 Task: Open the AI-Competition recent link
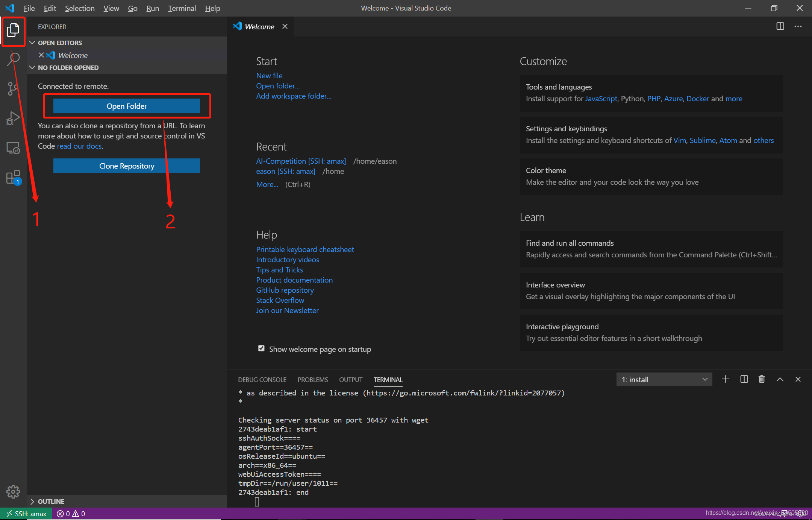[301, 161]
